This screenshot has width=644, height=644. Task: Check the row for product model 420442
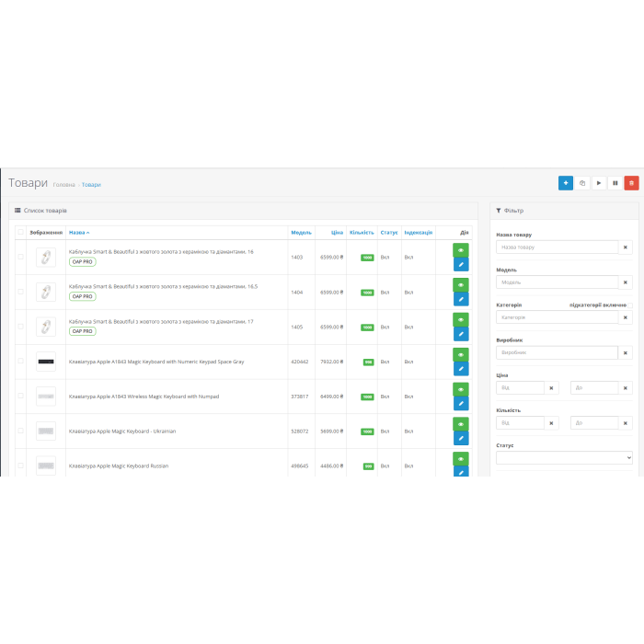(20, 361)
